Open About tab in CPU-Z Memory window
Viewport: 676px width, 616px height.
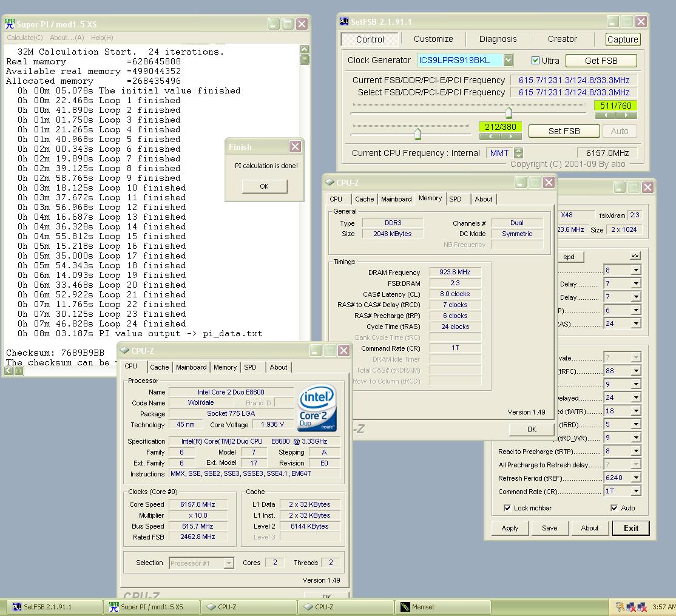tap(483, 199)
